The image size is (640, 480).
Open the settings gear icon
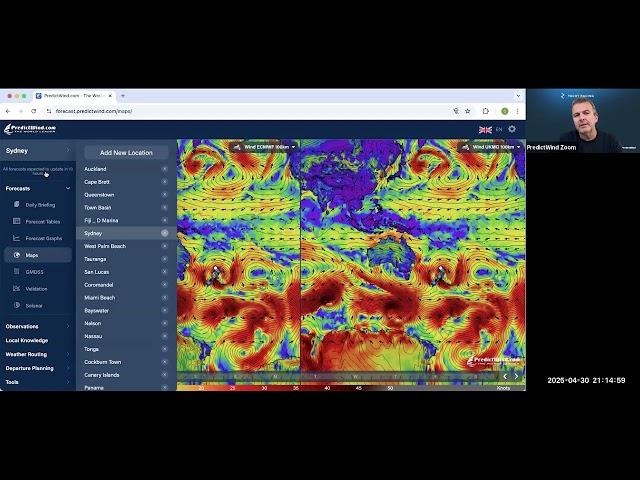tap(512, 129)
